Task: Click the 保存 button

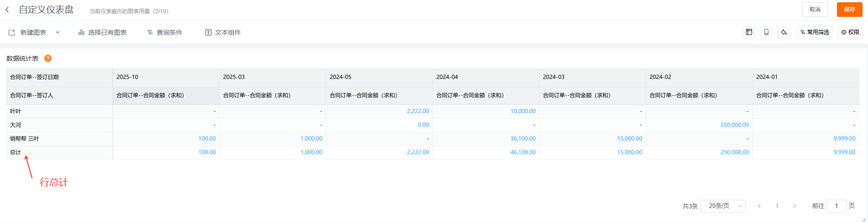Action: coord(849,10)
